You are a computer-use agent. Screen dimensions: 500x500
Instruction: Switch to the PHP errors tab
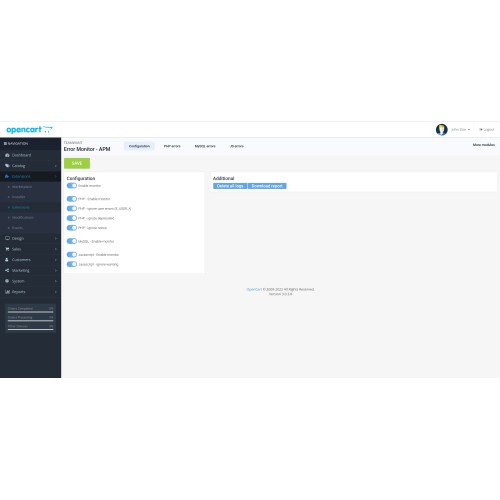click(172, 146)
